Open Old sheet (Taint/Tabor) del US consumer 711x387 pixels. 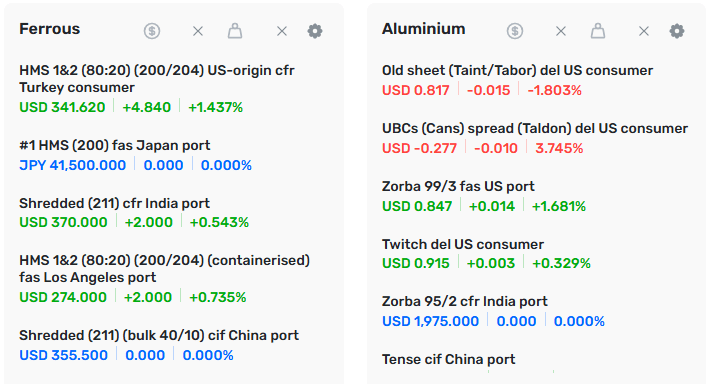click(517, 70)
